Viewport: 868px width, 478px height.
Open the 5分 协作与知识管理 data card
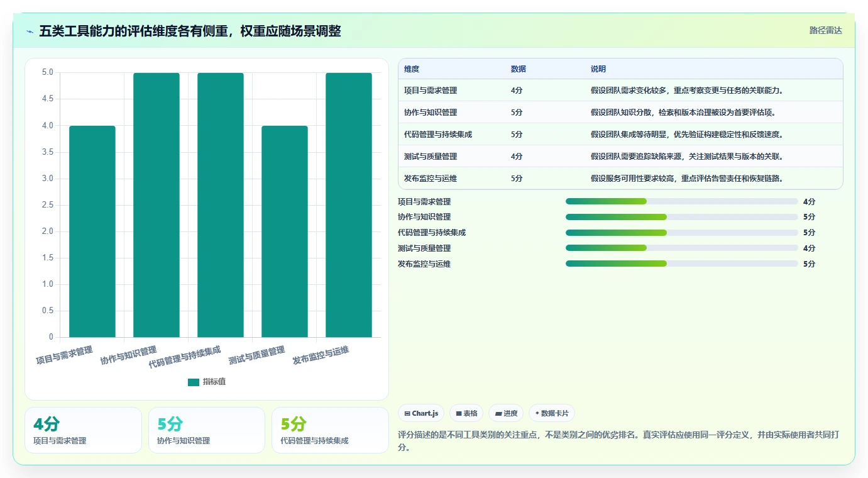[207, 430]
